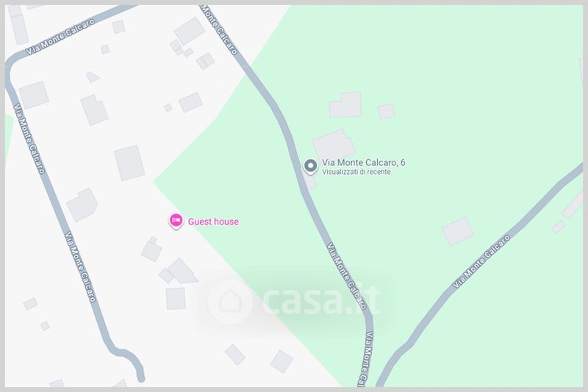588x392 pixels.
Task: Click the Via Monte Calcaro label on the right diagonal road
Action: (481, 261)
